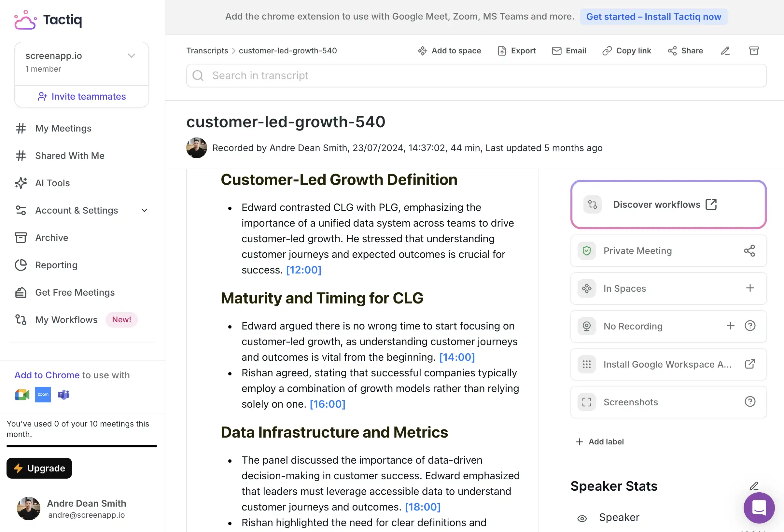Click the pencil edit icon in top toolbar
The image size is (784, 532).
[725, 50]
